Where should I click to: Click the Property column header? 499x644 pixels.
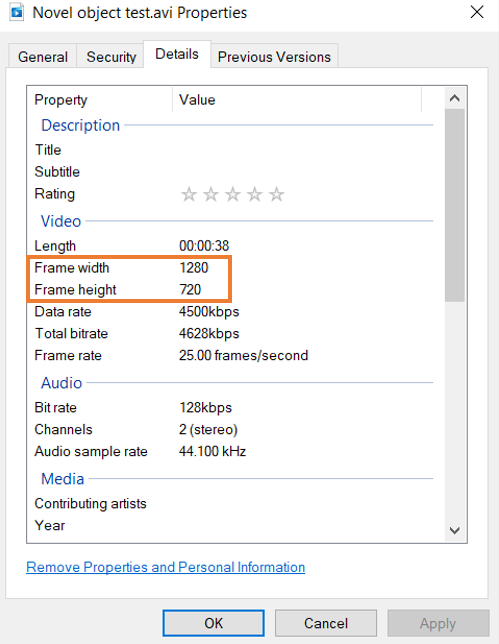click(x=100, y=100)
